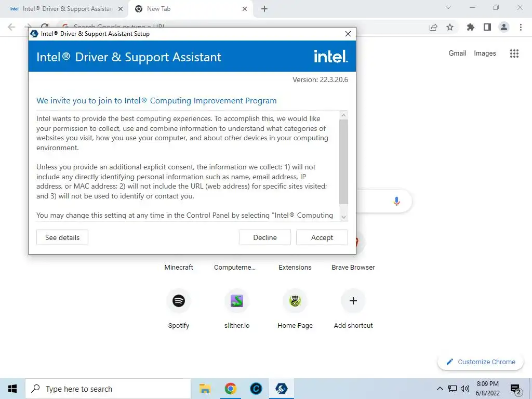Bookmark this tab with star icon
The width and height of the screenshot is (532, 399).
(x=450, y=28)
